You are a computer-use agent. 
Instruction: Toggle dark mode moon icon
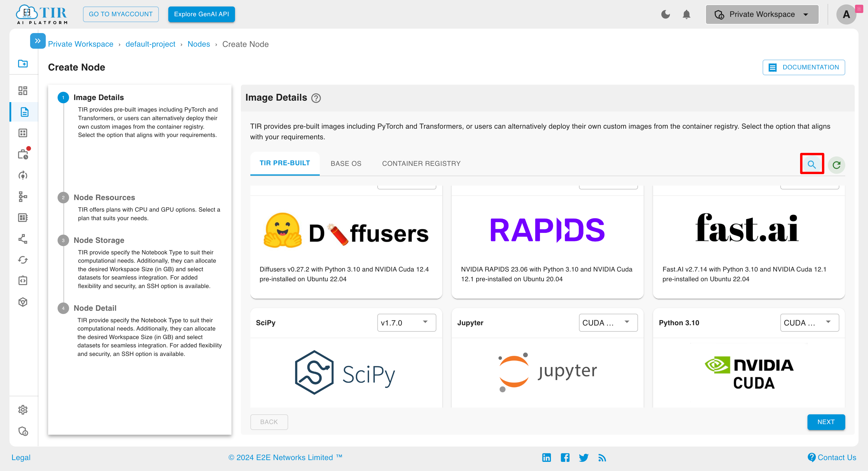pyautogui.click(x=665, y=14)
